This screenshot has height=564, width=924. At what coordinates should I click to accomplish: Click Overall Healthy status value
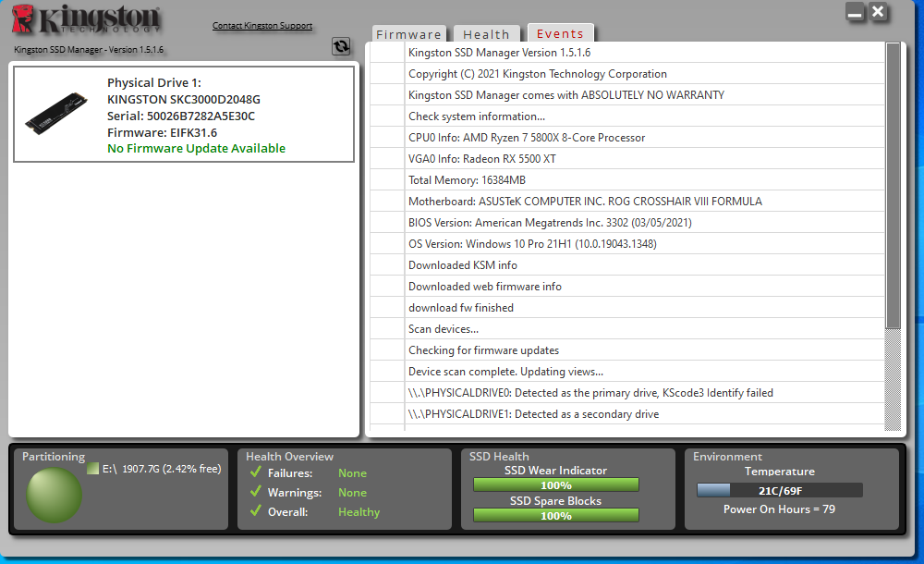click(359, 511)
